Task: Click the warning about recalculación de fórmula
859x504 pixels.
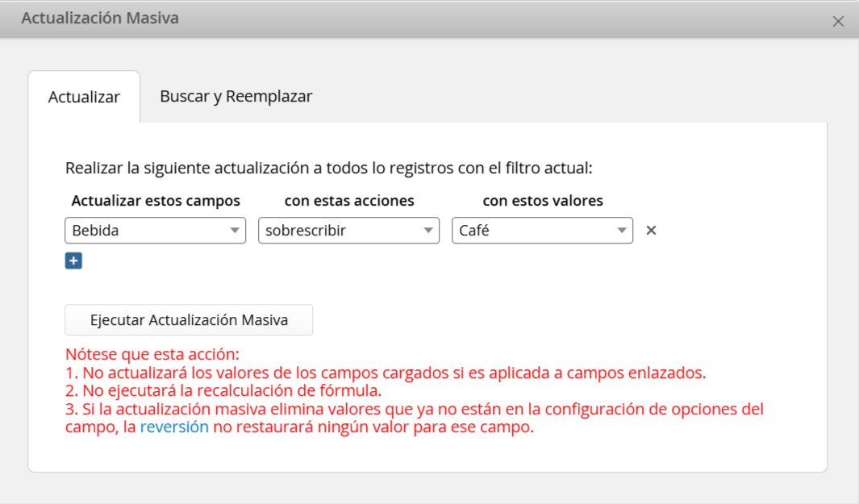Action: coord(223,390)
